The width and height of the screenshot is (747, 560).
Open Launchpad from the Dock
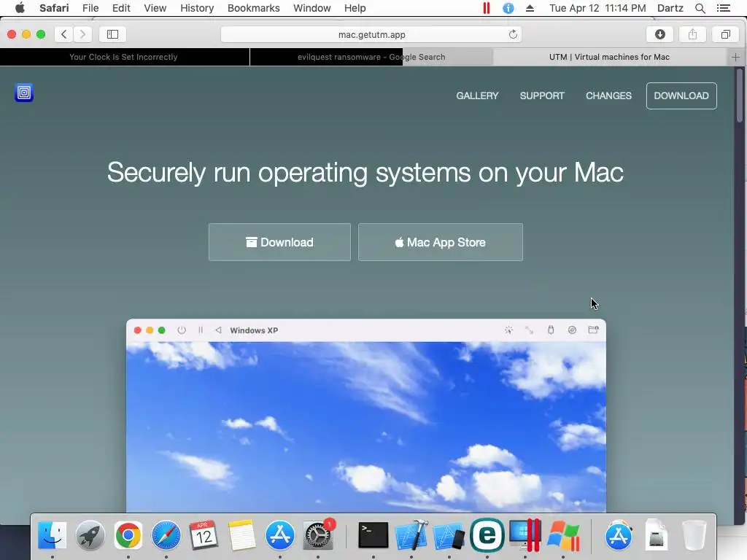[90, 535]
